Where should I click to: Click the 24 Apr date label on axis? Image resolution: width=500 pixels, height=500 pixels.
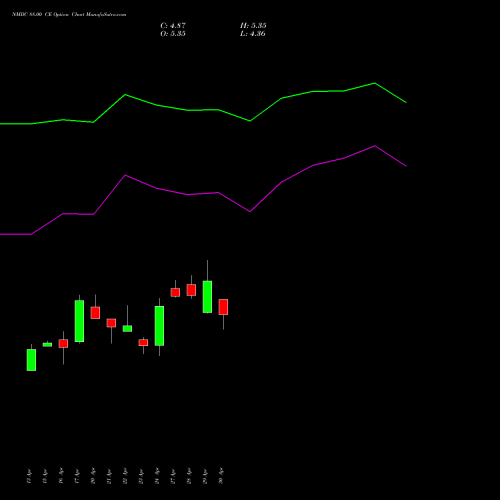[x=157, y=476]
